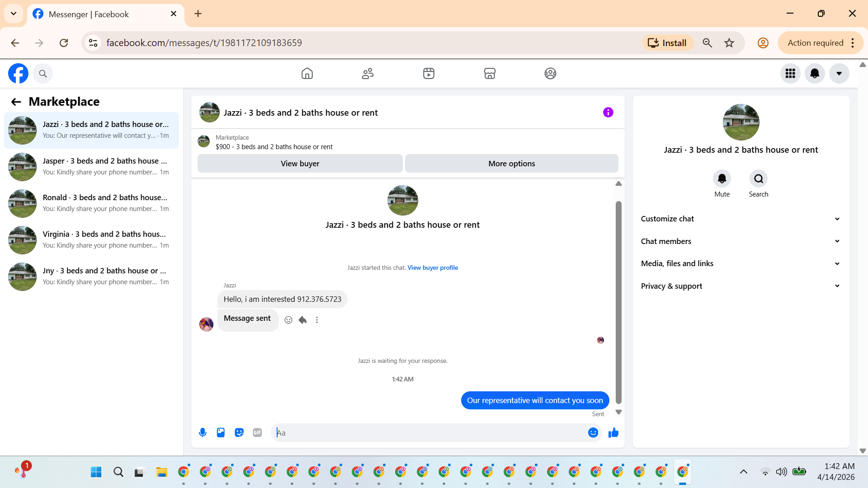Reply to the Message sent bubble
868x488 pixels.
pos(302,320)
